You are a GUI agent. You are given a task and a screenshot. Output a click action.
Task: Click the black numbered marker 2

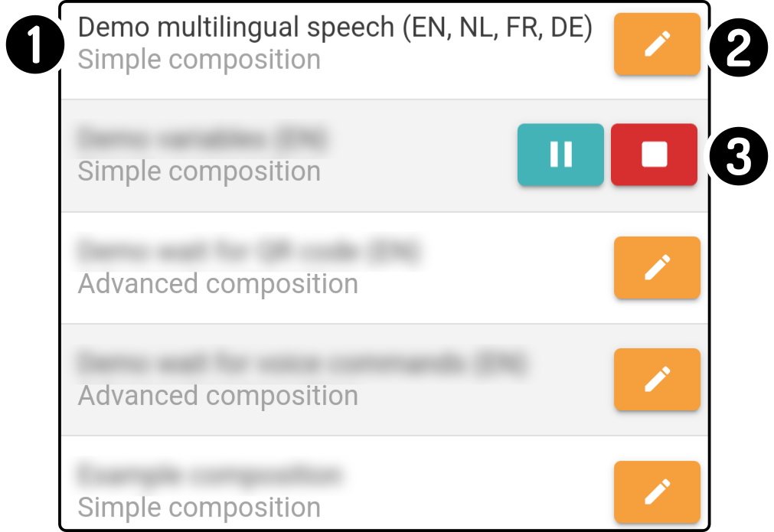739,47
